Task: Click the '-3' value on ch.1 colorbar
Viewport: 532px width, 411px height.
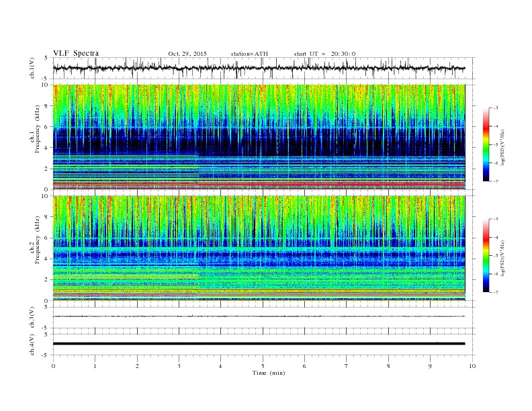Action: 496,108
